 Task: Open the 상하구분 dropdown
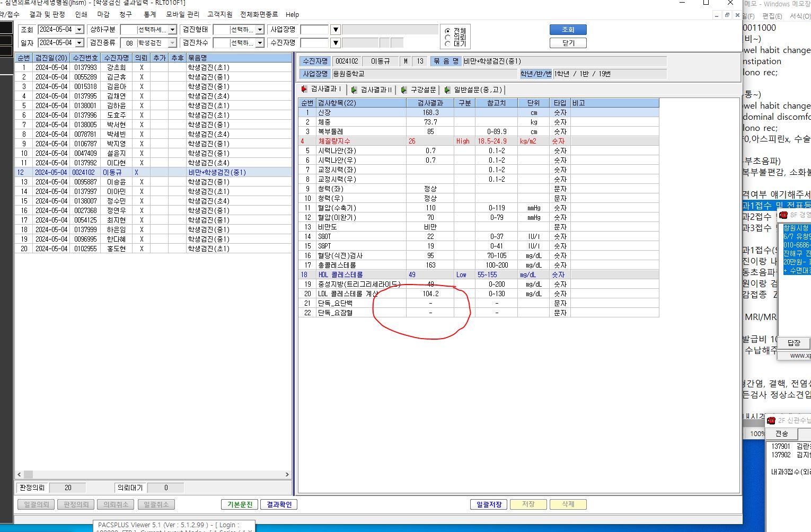click(172, 30)
